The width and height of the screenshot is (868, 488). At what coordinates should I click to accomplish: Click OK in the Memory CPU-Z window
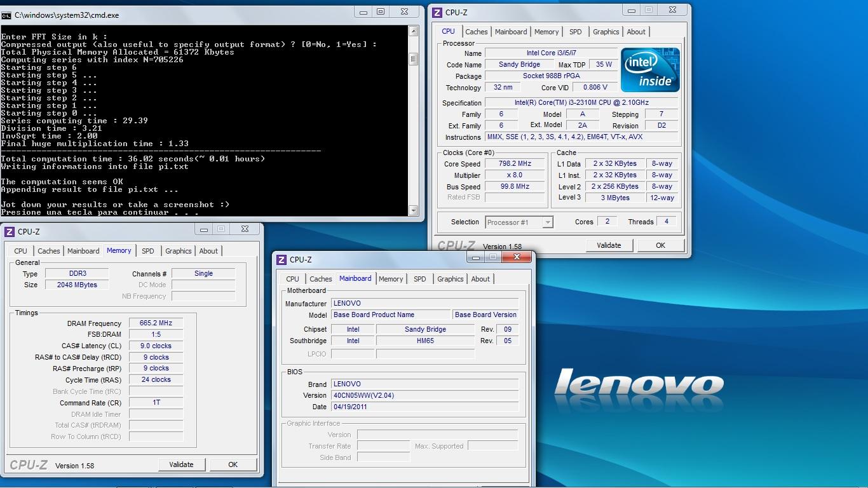(233, 464)
